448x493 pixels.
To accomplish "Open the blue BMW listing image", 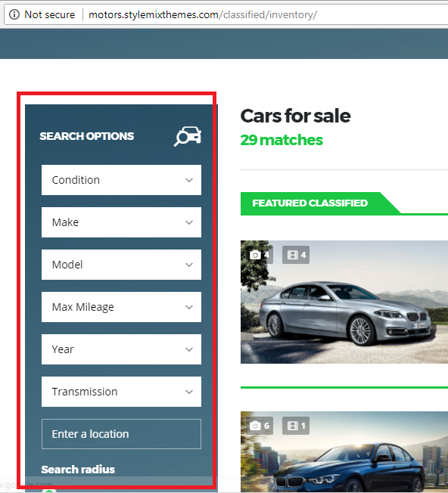I will (344, 452).
